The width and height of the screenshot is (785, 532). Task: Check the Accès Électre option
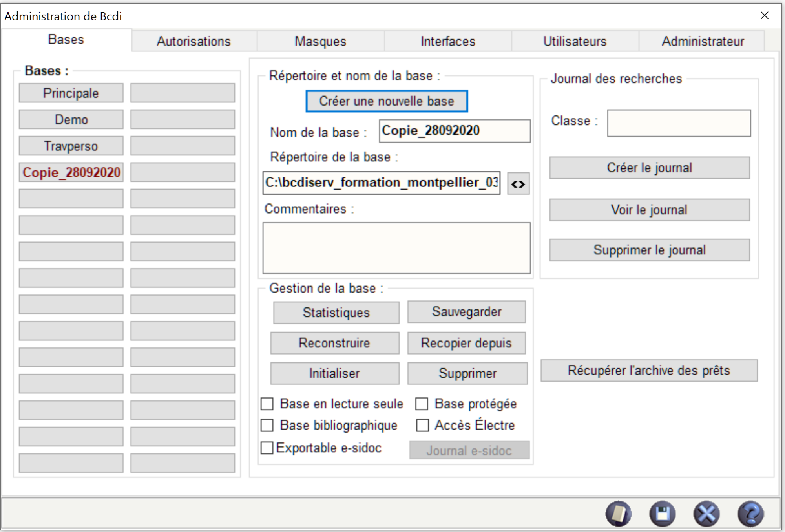(422, 425)
